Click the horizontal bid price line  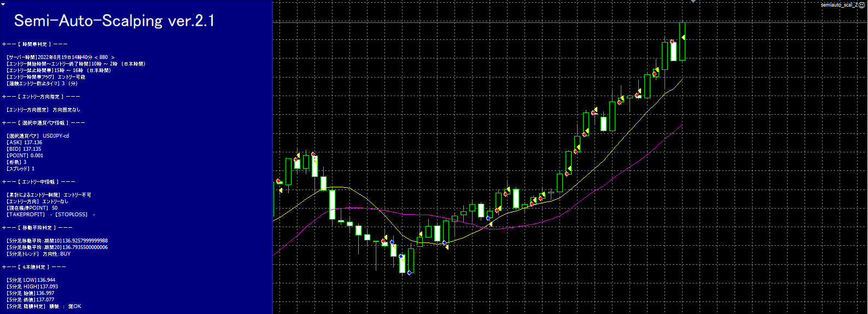pyautogui.click(x=492, y=22)
